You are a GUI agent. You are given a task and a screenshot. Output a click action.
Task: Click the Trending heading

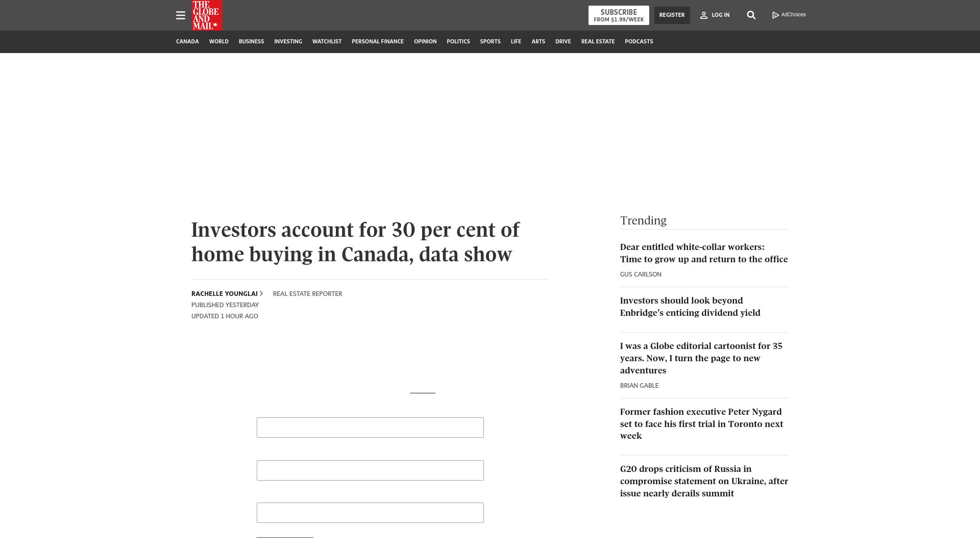pos(643,220)
